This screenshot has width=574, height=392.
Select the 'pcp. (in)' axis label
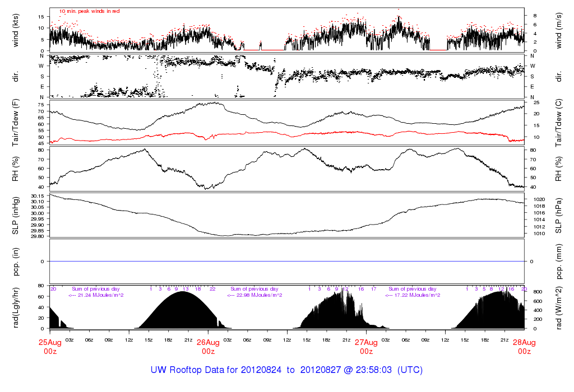15,262
